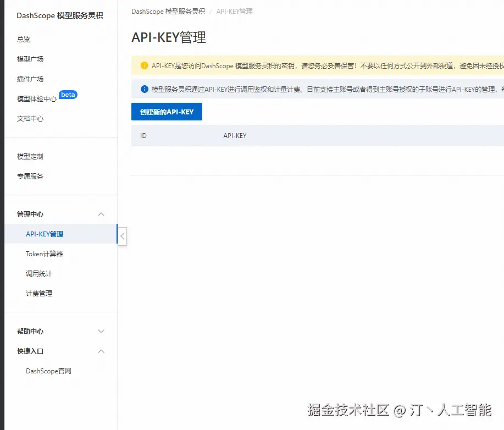
Task: Open DashScope官网 shortcut link
Action: point(48,371)
